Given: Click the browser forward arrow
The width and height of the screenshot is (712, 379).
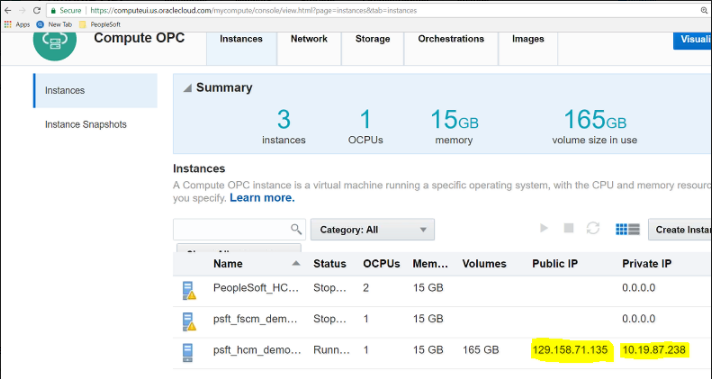Looking at the screenshot, I should [22, 10].
